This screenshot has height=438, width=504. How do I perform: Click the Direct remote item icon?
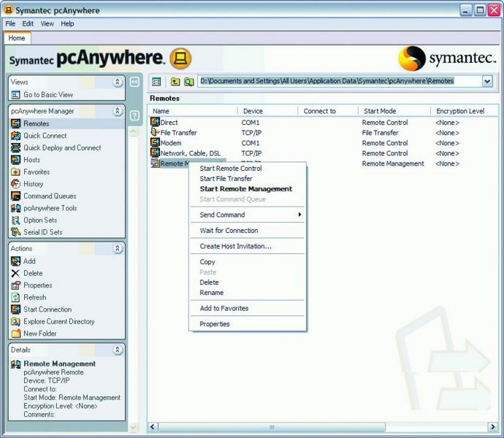click(x=156, y=122)
